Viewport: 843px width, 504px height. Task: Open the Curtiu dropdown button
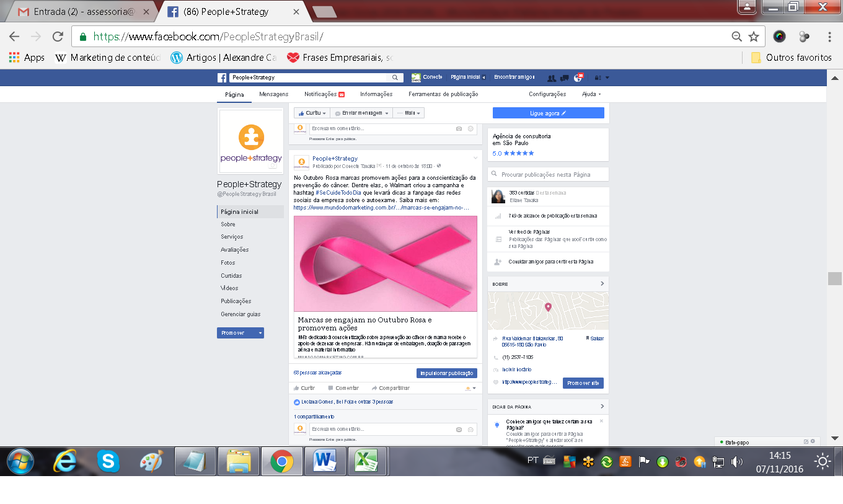(x=311, y=113)
